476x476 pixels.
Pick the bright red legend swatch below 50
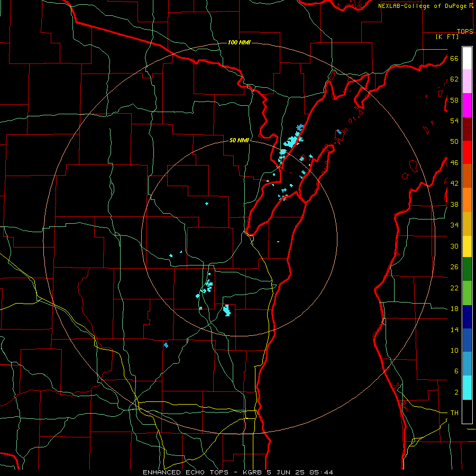pyautogui.click(x=467, y=152)
